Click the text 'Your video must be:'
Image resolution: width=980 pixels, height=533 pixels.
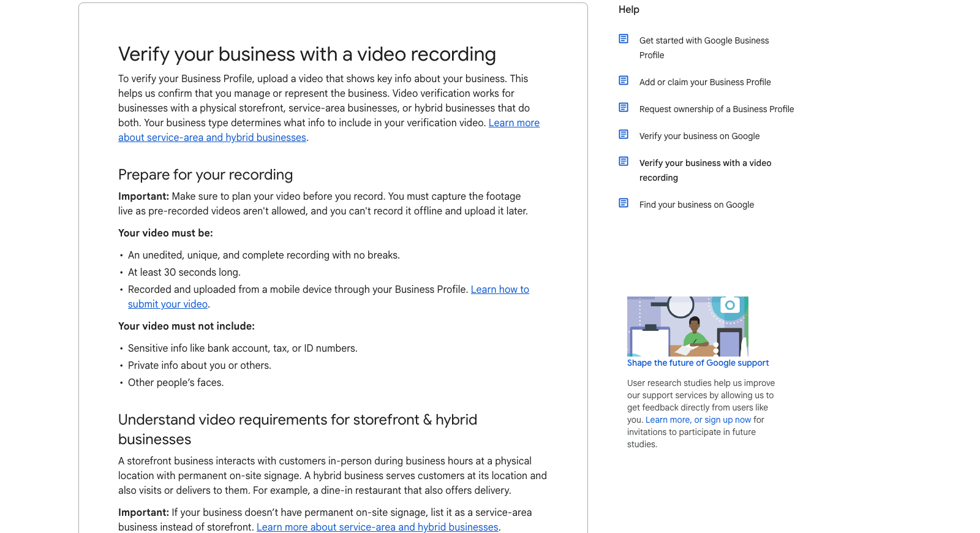[165, 233]
